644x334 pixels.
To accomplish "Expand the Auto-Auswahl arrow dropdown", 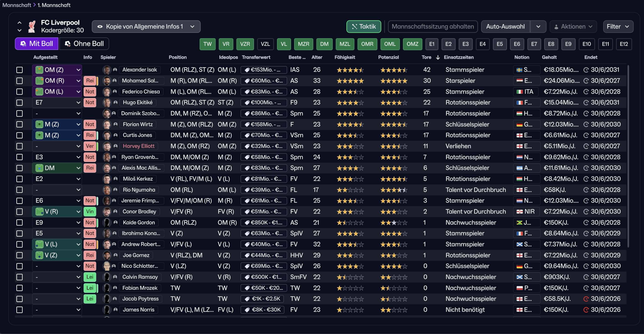I will coord(538,27).
